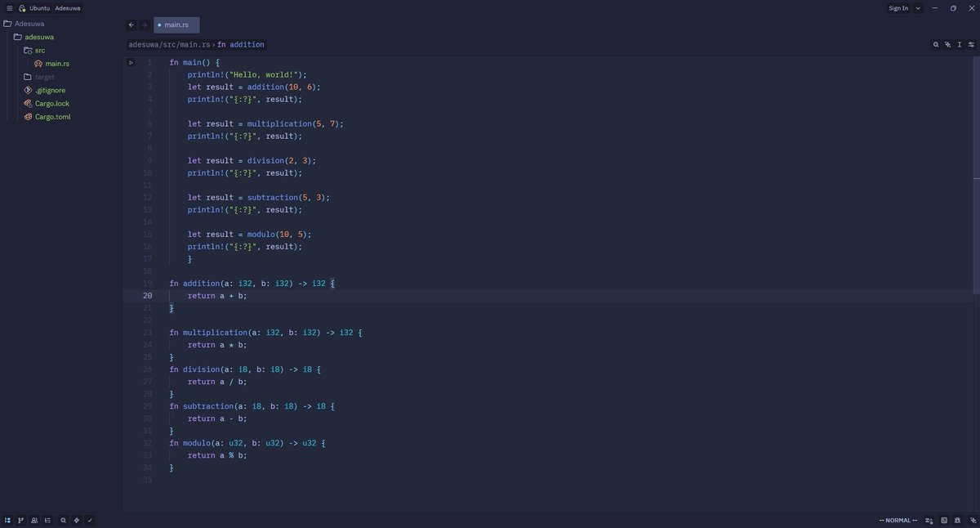980x528 pixels.
Task: Click the fn addition breadcrumb symbol
Action: pyautogui.click(x=241, y=45)
